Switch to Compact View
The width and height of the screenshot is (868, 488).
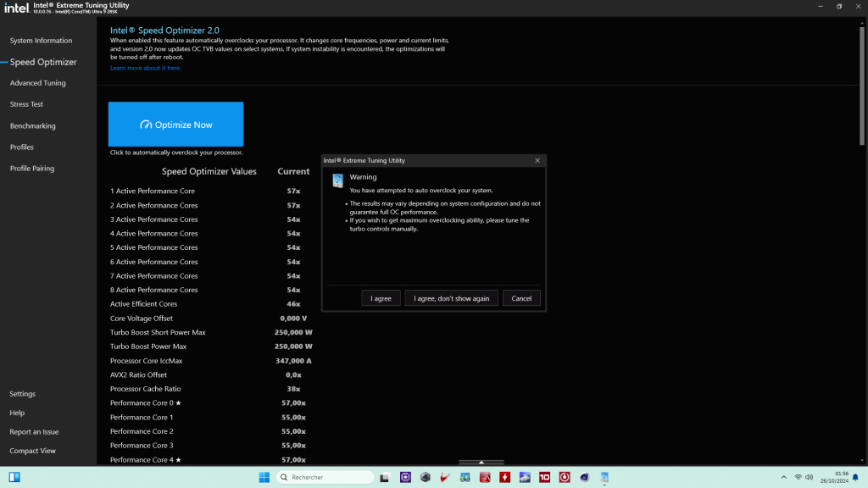33,451
